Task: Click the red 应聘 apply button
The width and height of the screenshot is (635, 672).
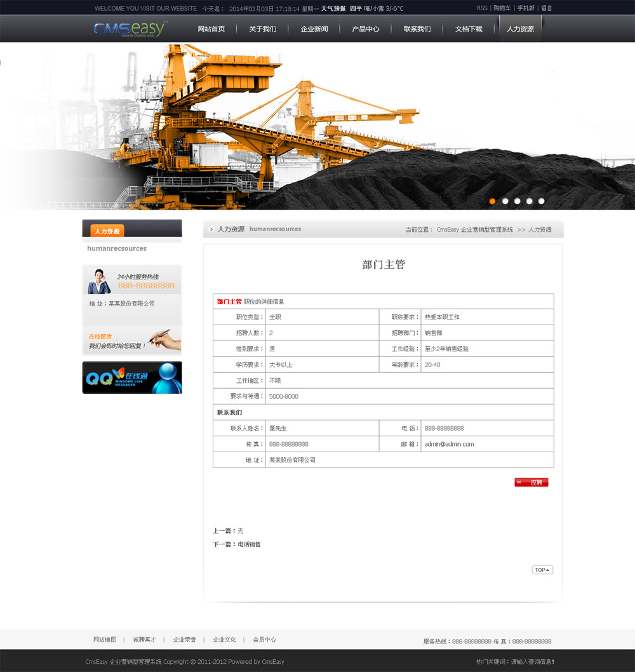Action: 531,483
